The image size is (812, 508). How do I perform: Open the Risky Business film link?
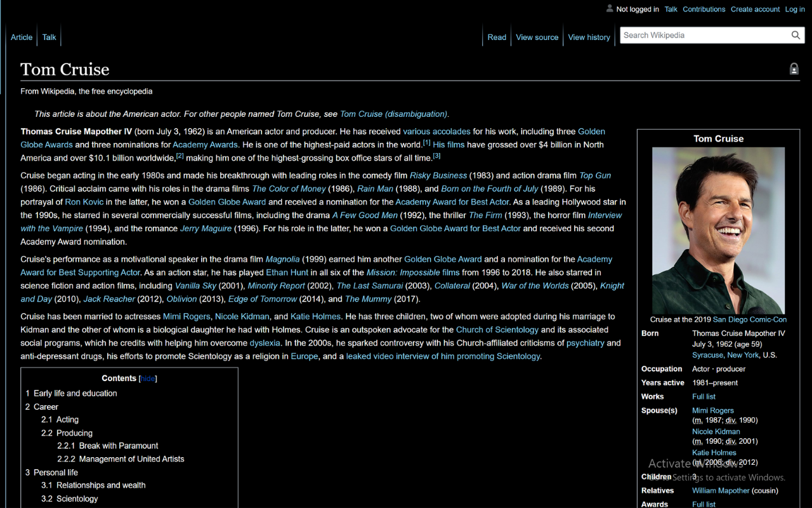[x=438, y=175]
